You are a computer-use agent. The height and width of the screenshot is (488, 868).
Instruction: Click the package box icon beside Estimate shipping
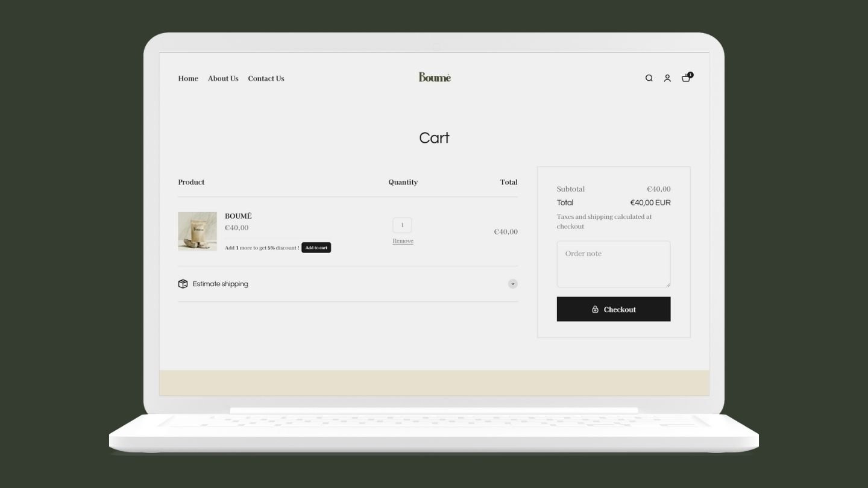coord(183,284)
